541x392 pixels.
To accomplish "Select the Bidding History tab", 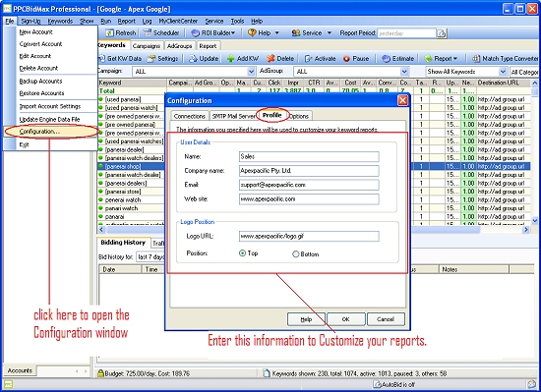I will click(x=123, y=243).
